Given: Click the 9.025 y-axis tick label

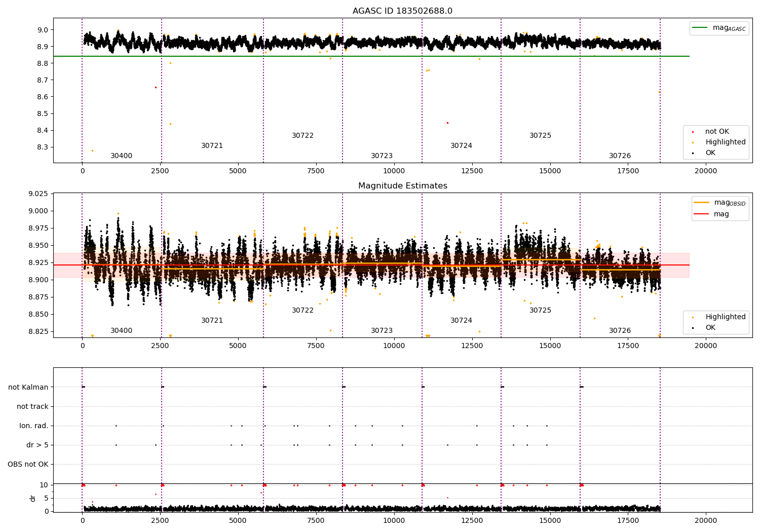Looking at the screenshot, I should (x=39, y=194).
